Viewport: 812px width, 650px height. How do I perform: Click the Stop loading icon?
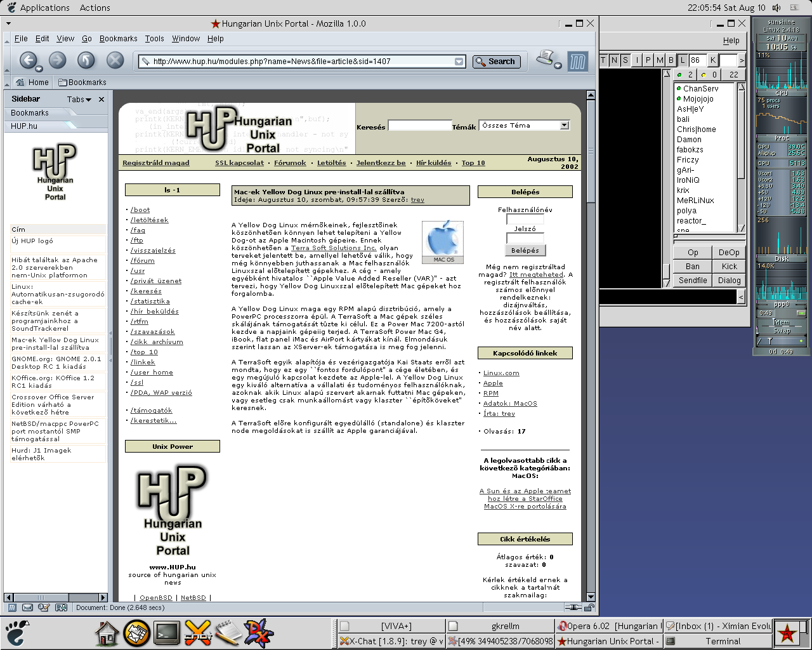click(x=115, y=61)
